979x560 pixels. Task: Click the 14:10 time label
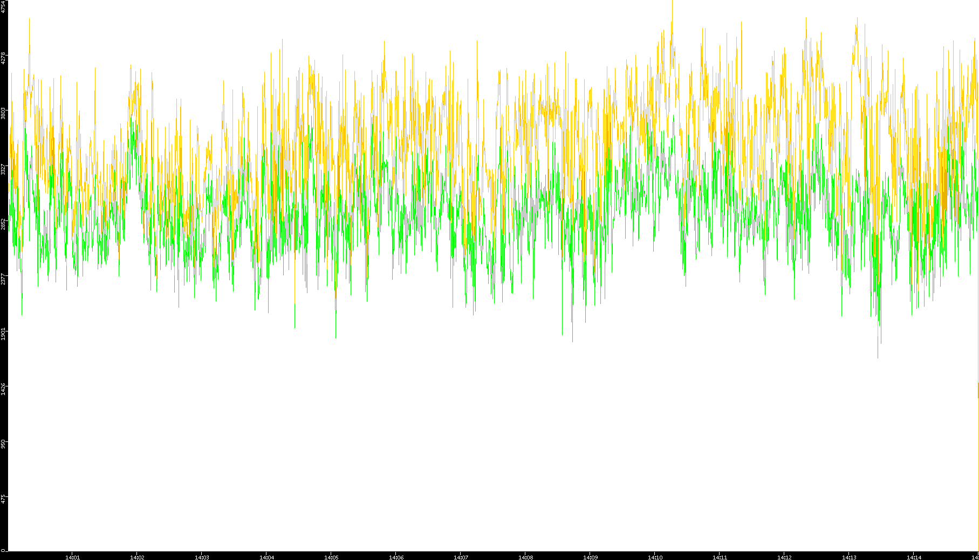(x=655, y=557)
